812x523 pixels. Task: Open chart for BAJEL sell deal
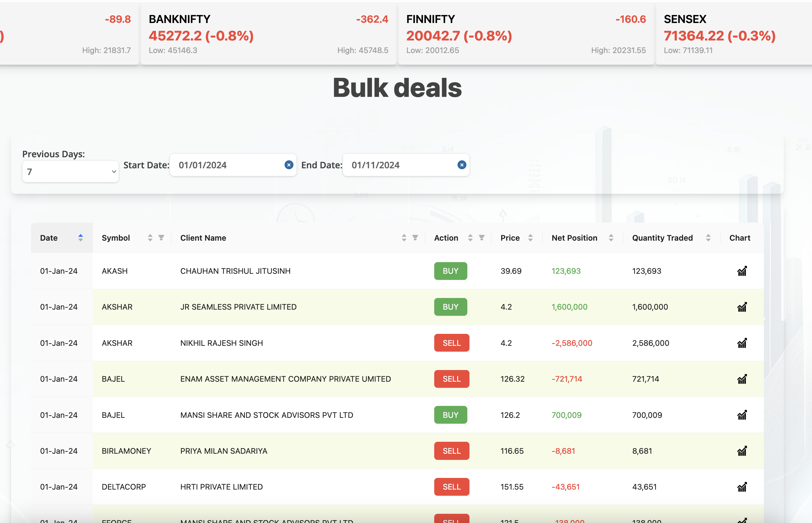[x=742, y=379]
